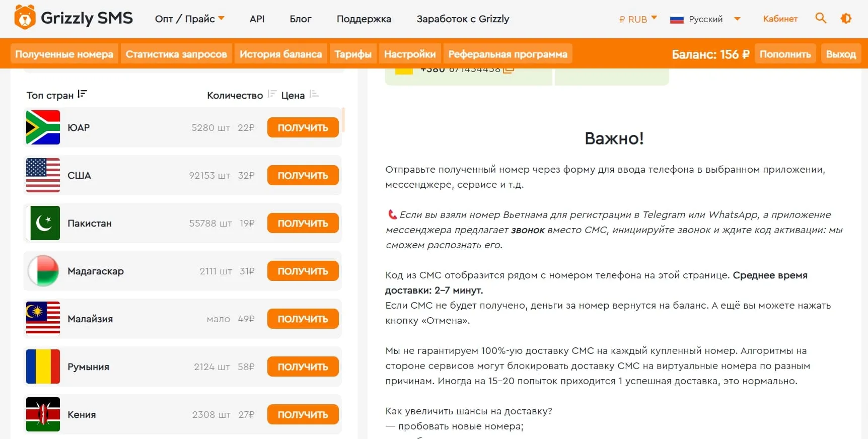Switch to Полученные номера tab

[x=64, y=54]
